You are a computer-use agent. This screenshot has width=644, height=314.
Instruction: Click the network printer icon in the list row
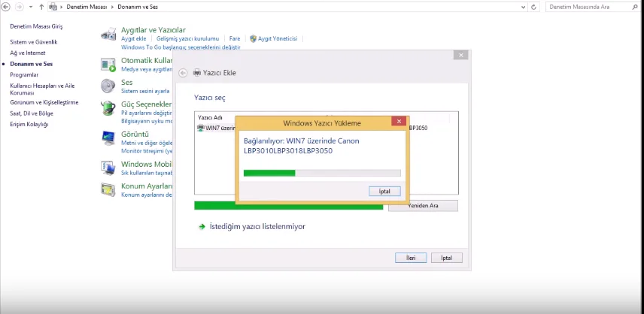[x=200, y=128]
